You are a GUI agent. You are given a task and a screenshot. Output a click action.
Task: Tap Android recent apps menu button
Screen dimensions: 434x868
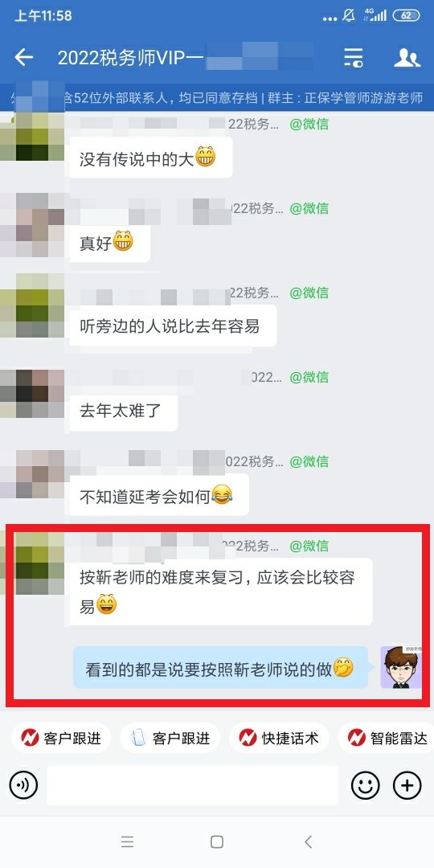click(127, 842)
